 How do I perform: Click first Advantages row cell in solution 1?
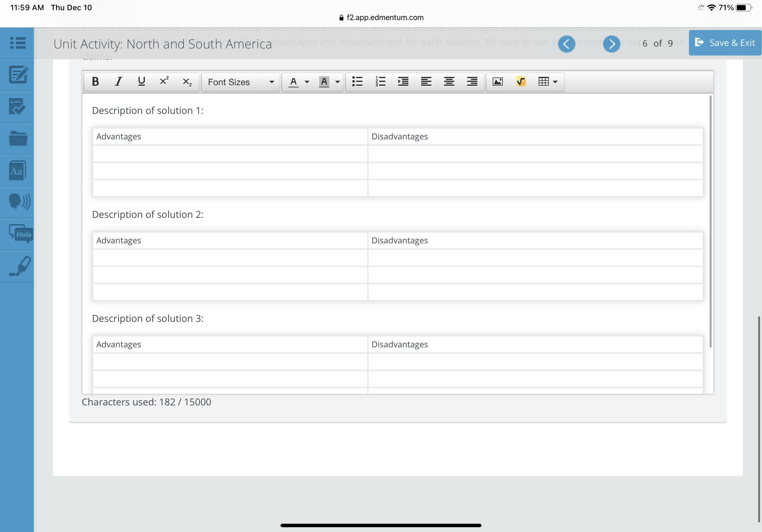point(230,154)
